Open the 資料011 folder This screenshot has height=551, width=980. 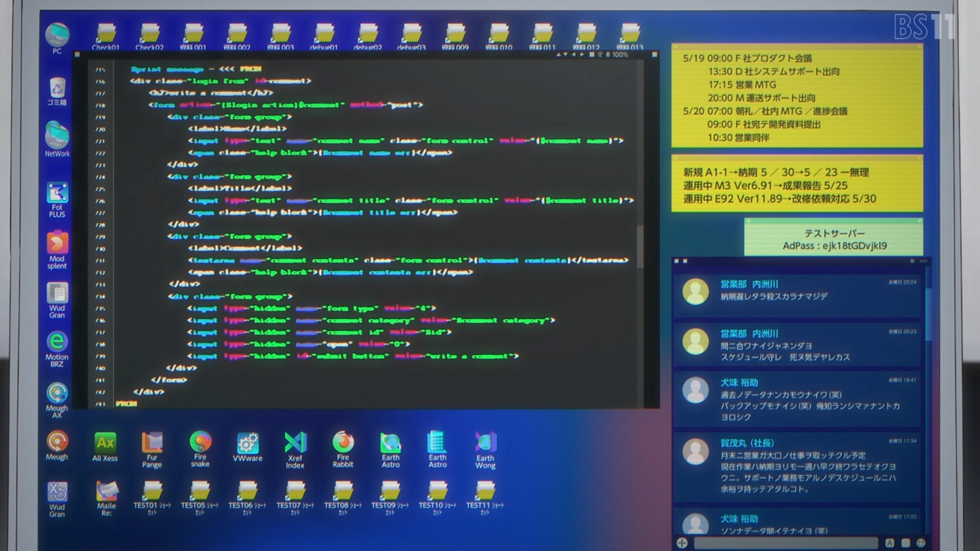(x=542, y=37)
